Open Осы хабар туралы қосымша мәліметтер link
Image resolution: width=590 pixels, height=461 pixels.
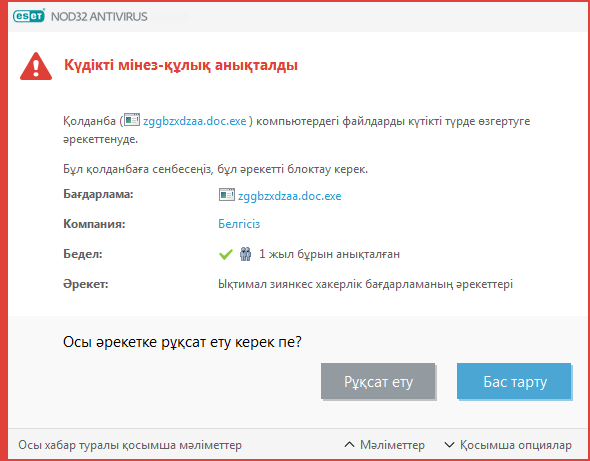click(130, 445)
